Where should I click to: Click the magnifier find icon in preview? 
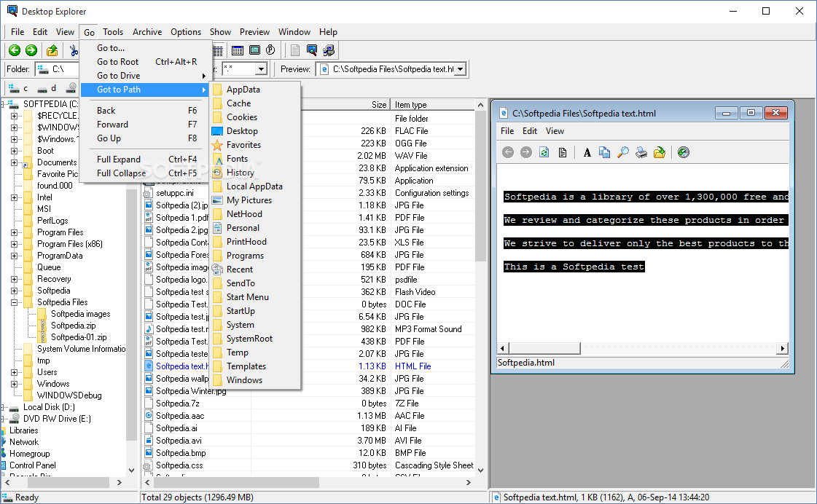coord(622,152)
